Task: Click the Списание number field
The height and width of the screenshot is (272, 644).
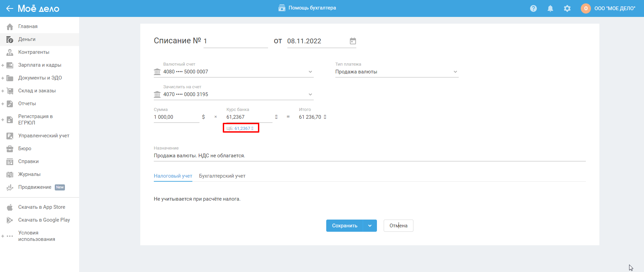Action: point(236,41)
